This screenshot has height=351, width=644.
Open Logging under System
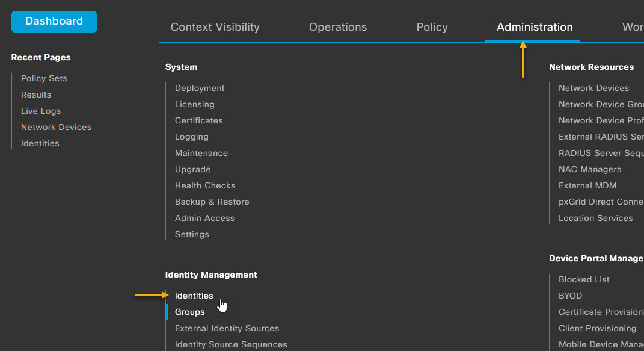[x=192, y=137]
